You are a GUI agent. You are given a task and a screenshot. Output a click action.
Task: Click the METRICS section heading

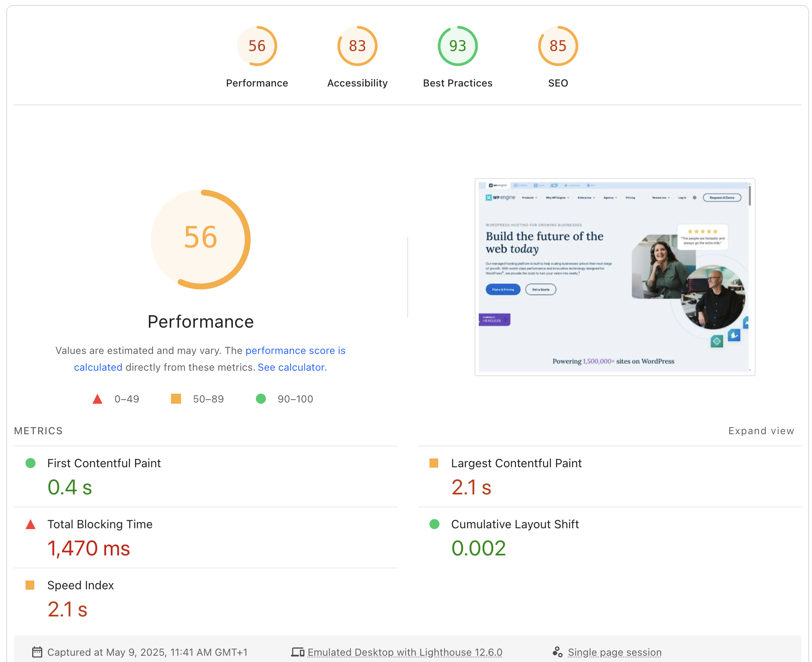click(38, 431)
